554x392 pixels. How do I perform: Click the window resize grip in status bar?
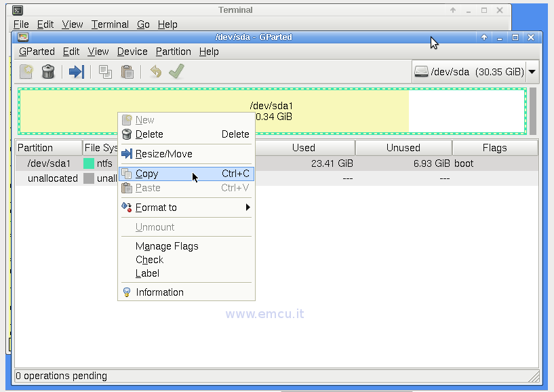coord(534,376)
